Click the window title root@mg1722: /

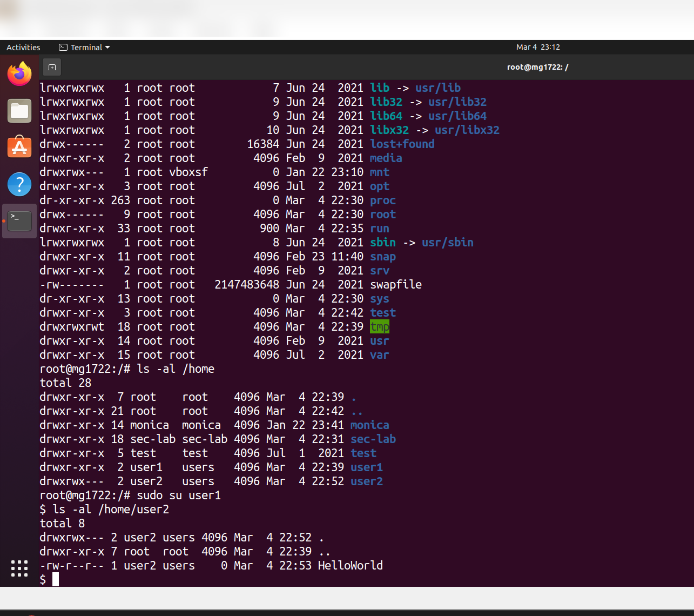(537, 67)
